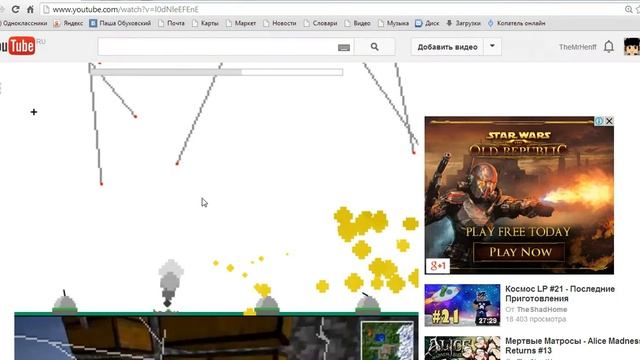The image size is (640, 360).
Task: Go to the browser home page icon
Action: [30, 9]
